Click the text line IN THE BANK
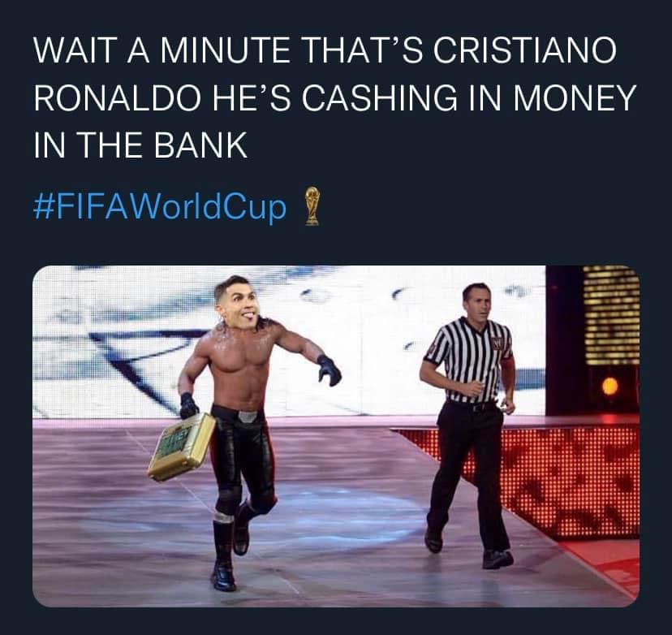The height and width of the screenshot is (635, 672). 140,145
